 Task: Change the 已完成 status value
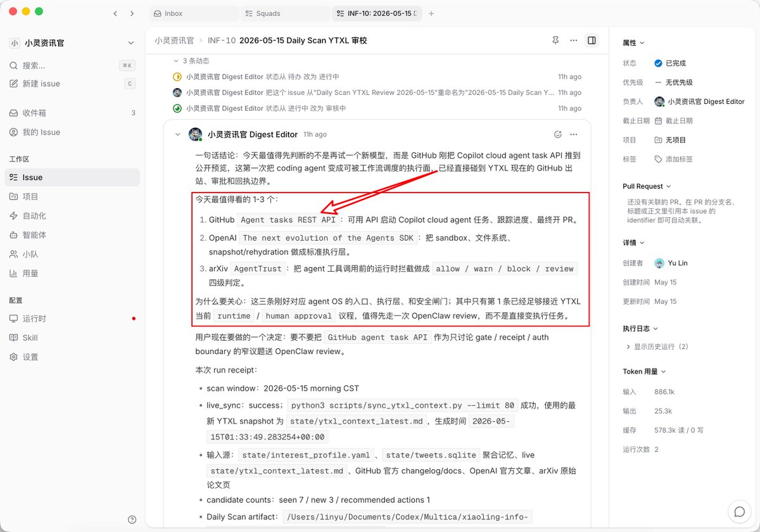click(670, 63)
